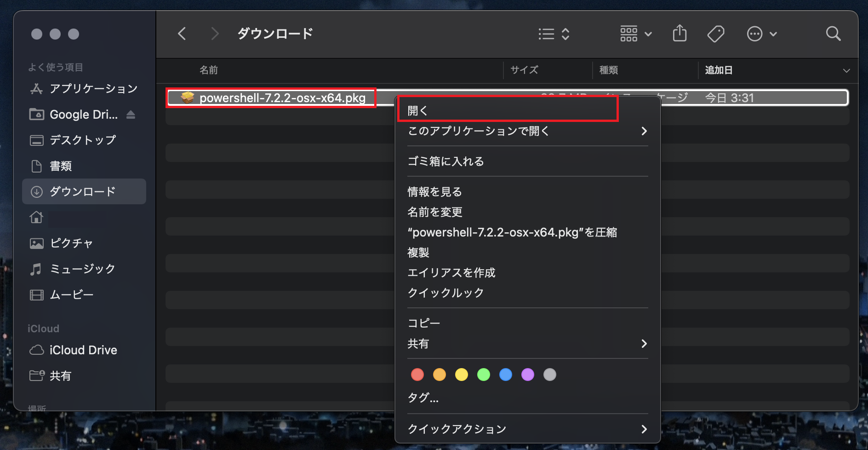Open the grouping icon in the toolbar
Viewport: 868px width, 450px height.
tap(629, 33)
